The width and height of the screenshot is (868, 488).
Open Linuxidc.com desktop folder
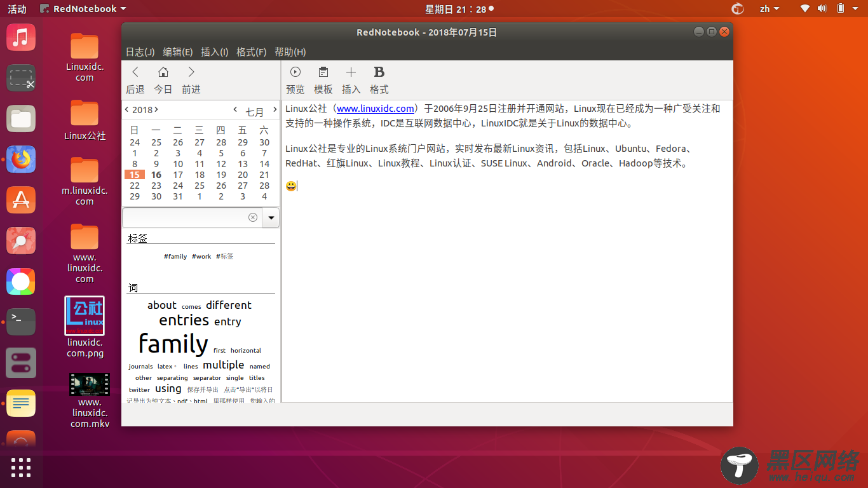[85, 57]
